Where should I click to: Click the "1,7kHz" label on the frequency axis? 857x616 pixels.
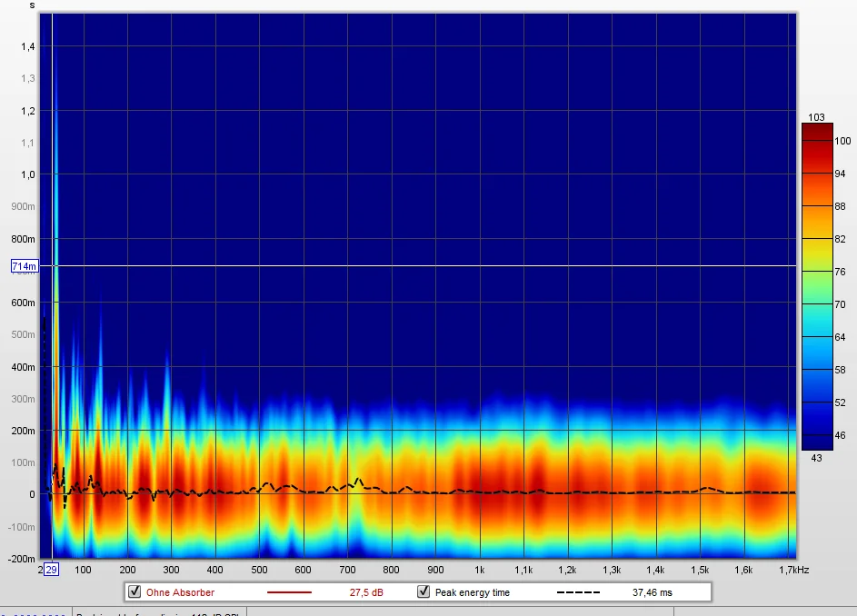tap(794, 570)
